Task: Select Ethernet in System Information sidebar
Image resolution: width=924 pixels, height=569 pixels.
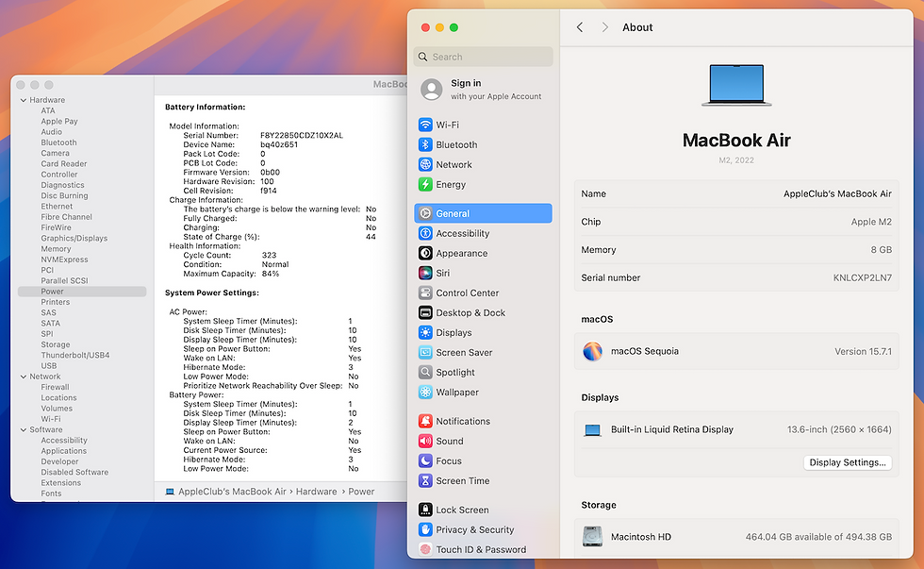Action: click(x=57, y=207)
